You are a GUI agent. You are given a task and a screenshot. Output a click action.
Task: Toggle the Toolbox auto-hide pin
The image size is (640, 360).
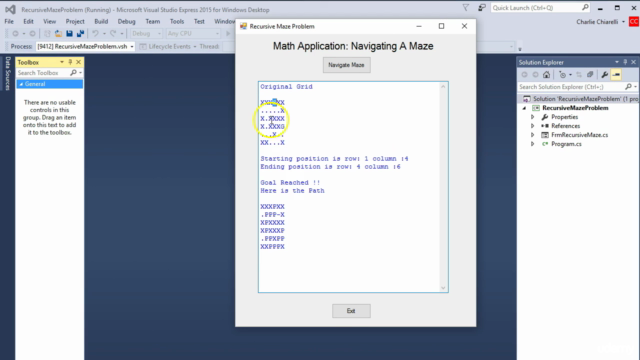(x=70, y=62)
